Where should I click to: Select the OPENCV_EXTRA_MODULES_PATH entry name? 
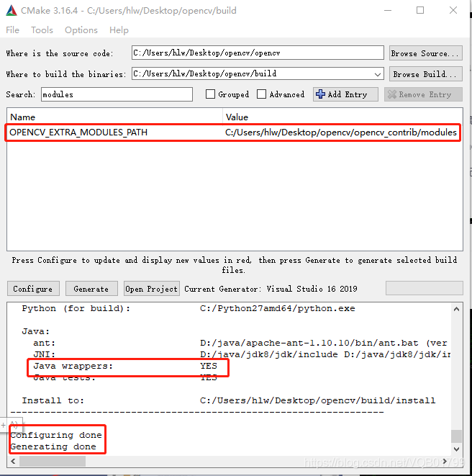[78, 133]
